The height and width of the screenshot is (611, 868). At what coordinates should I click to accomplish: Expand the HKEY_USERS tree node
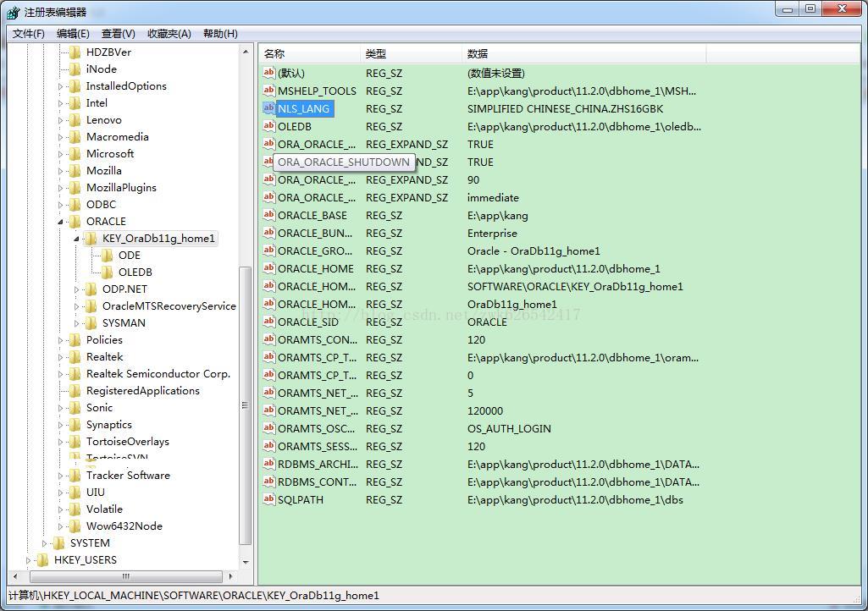click(x=28, y=560)
